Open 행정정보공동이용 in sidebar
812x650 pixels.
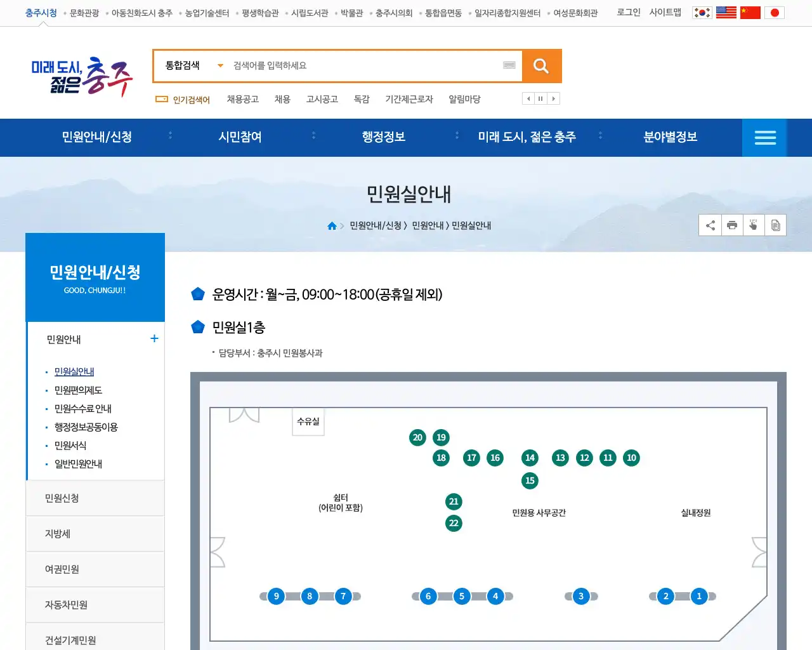point(86,427)
